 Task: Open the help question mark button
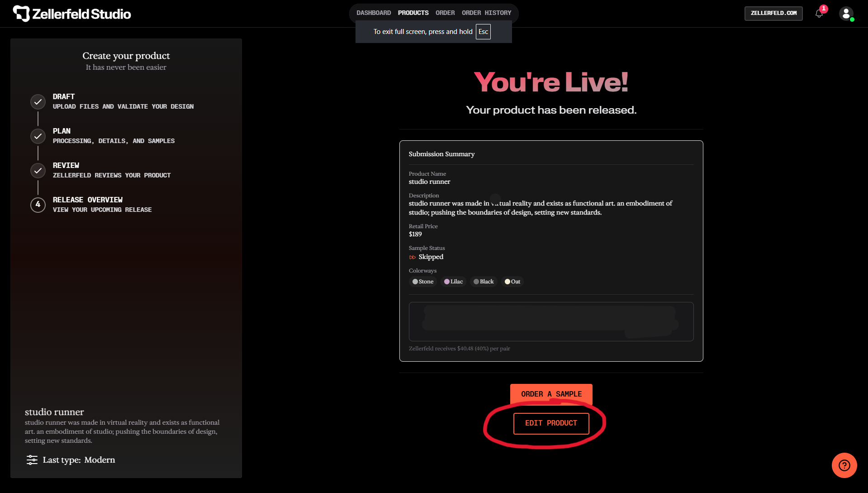[x=844, y=465]
